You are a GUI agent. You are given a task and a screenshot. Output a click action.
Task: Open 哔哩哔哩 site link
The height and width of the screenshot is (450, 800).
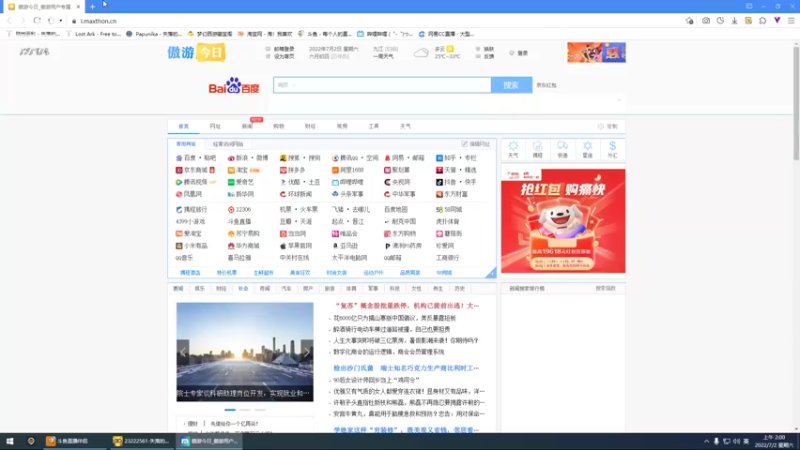347,182
